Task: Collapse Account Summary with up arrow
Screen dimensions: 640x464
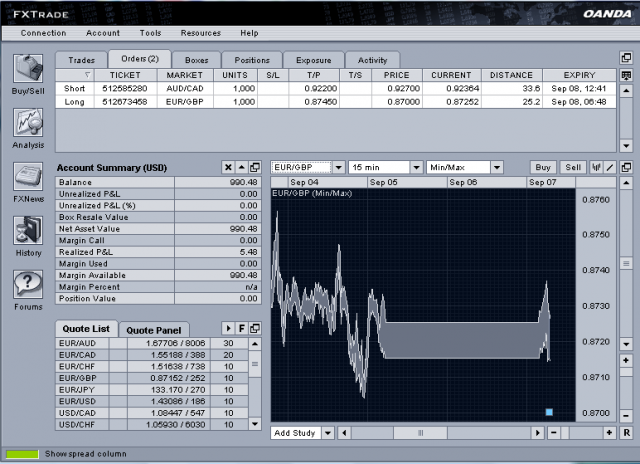Action: pos(242,167)
